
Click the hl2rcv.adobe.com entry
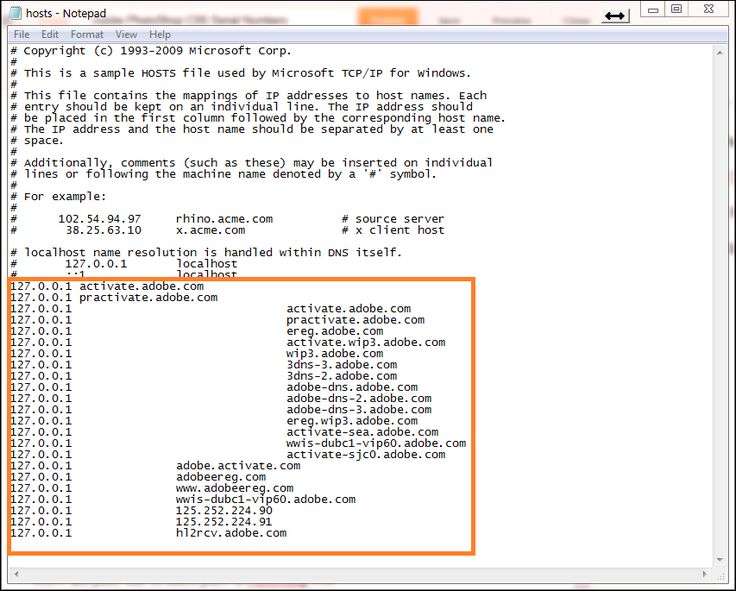pos(231,533)
